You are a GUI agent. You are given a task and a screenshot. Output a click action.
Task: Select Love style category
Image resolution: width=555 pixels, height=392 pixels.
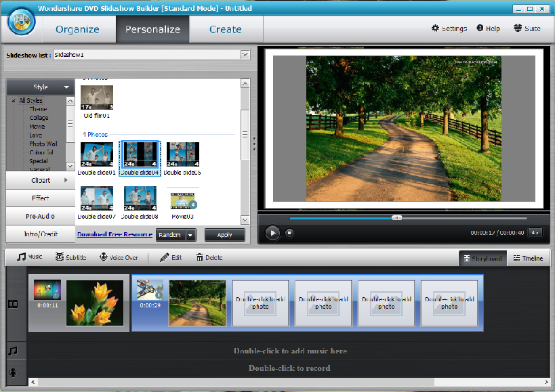point(36,135)
